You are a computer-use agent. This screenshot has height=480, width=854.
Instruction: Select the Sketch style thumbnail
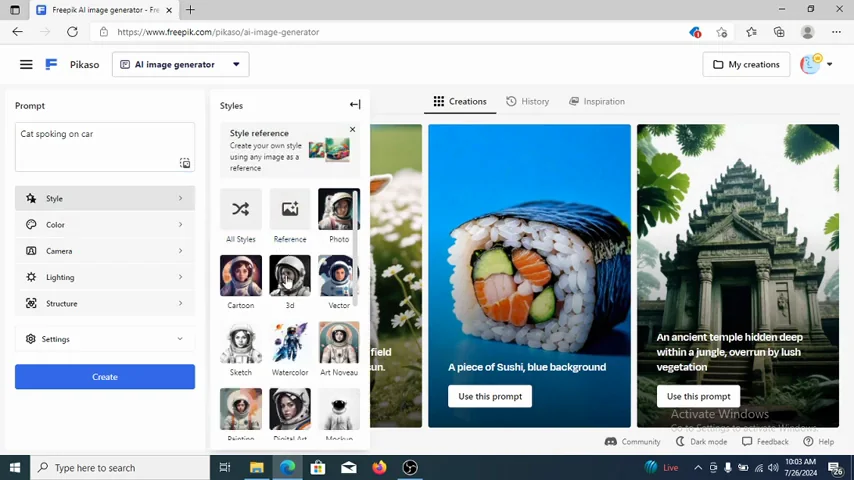coord(241,342)
